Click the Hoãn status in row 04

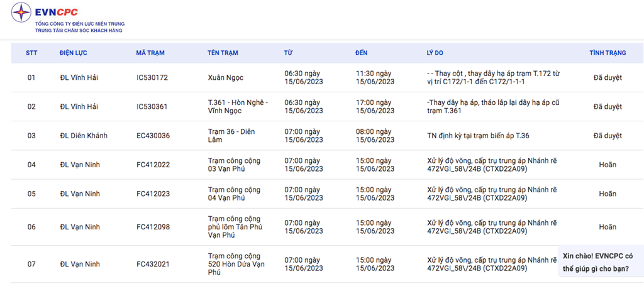608,165
